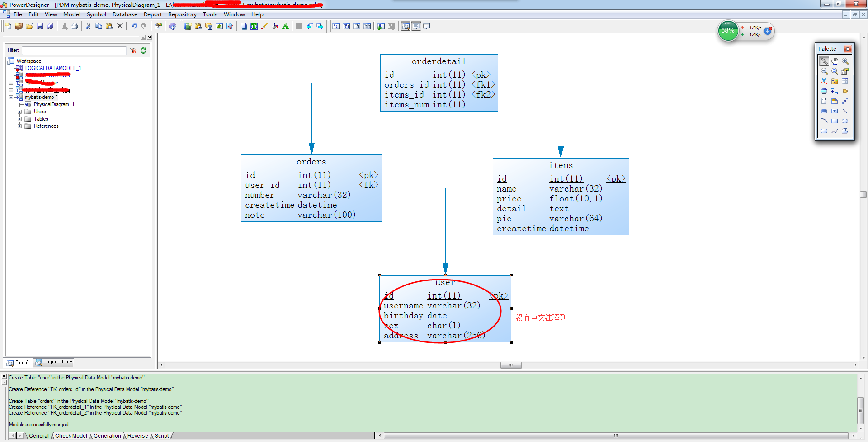Expand the Tables folder in the tree
Viewport: 868px width, 444px height.
pos(19,119)
